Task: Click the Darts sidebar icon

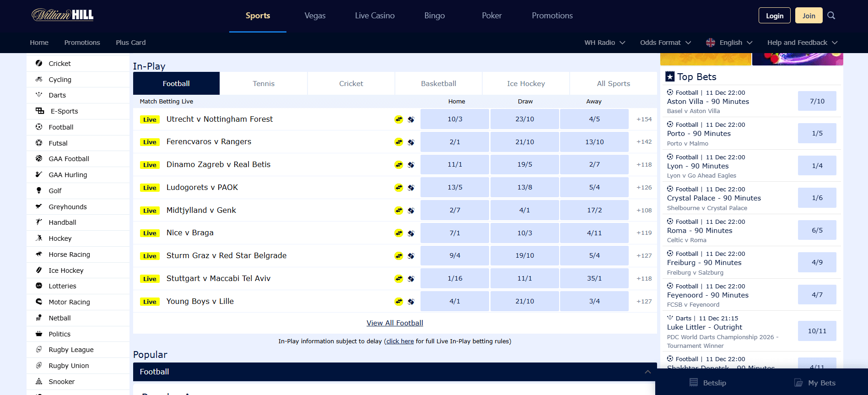Action: pos(39,95)
